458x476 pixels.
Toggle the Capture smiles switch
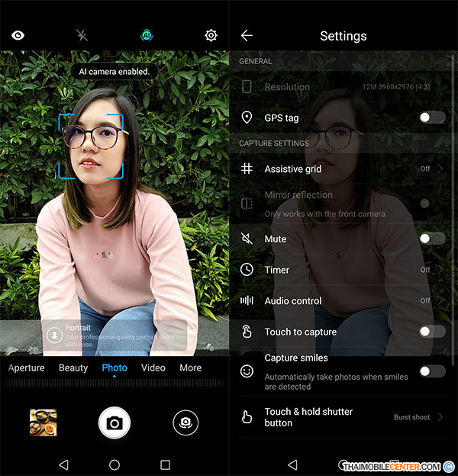(432, 371)
